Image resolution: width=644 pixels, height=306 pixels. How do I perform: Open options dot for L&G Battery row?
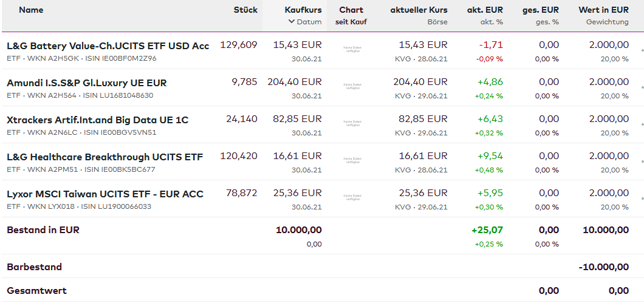(x=642, y=51)
